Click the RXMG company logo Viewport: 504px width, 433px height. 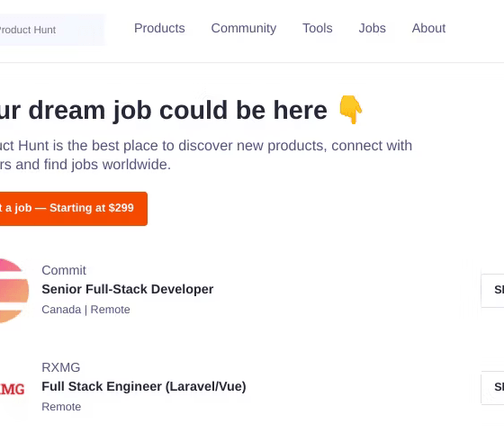(13, 389)
